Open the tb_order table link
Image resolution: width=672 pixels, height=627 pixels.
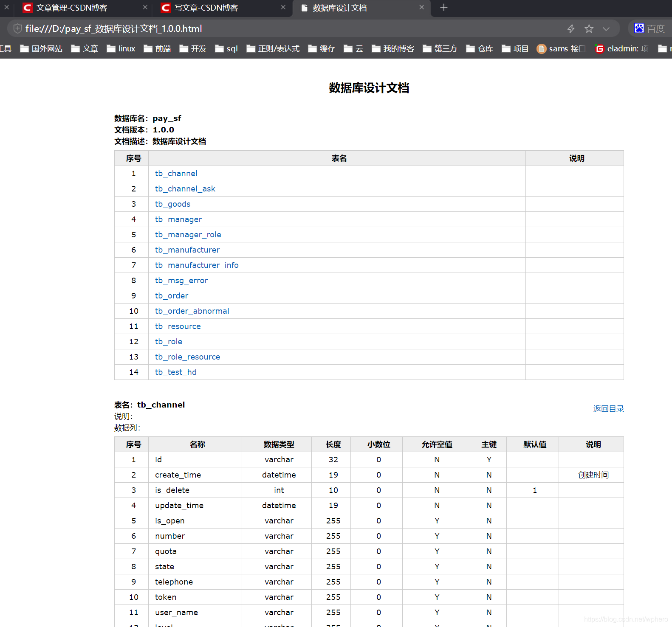click(x=172, y=296)
